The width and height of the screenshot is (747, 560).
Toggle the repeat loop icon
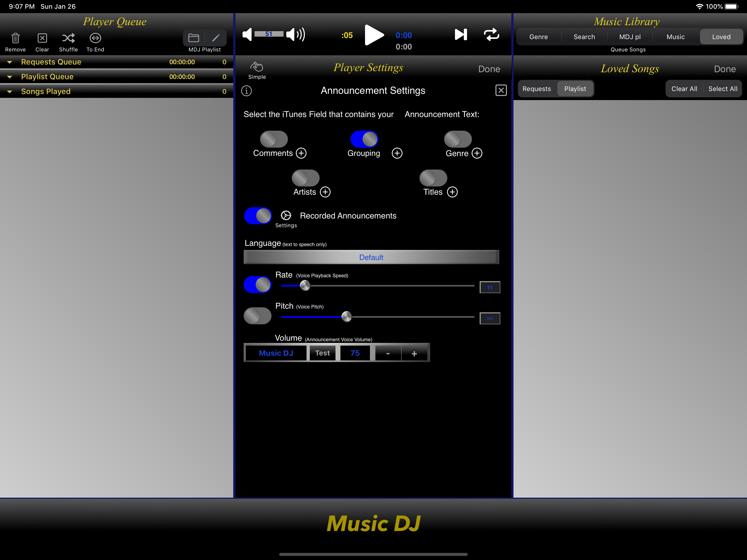(491, 34)
